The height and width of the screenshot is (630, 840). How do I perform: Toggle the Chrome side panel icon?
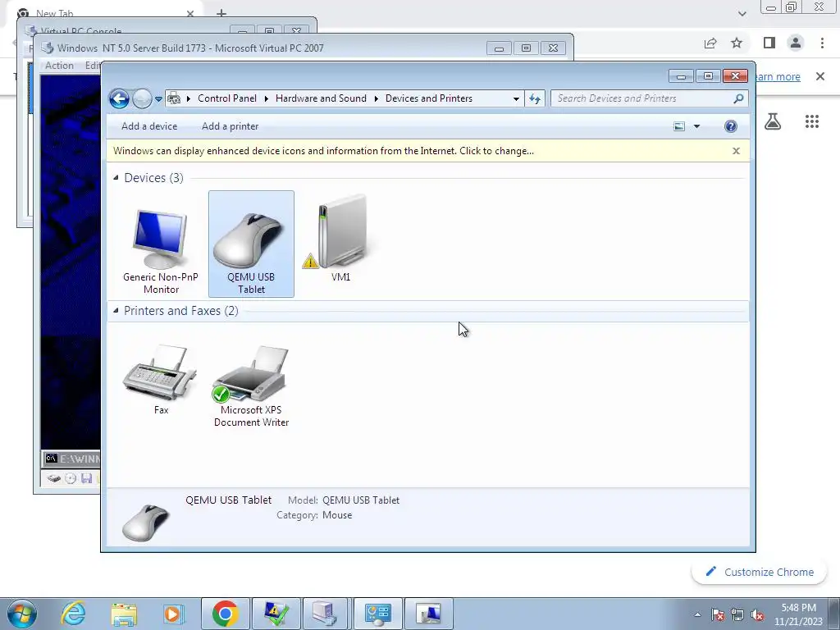click(x=769, y=43)
